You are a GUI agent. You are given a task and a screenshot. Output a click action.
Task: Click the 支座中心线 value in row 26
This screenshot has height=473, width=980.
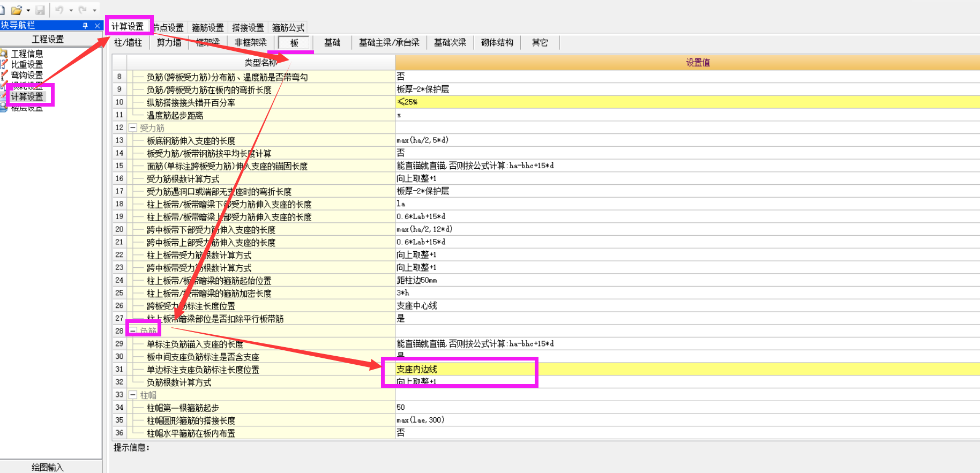point(687,306)
